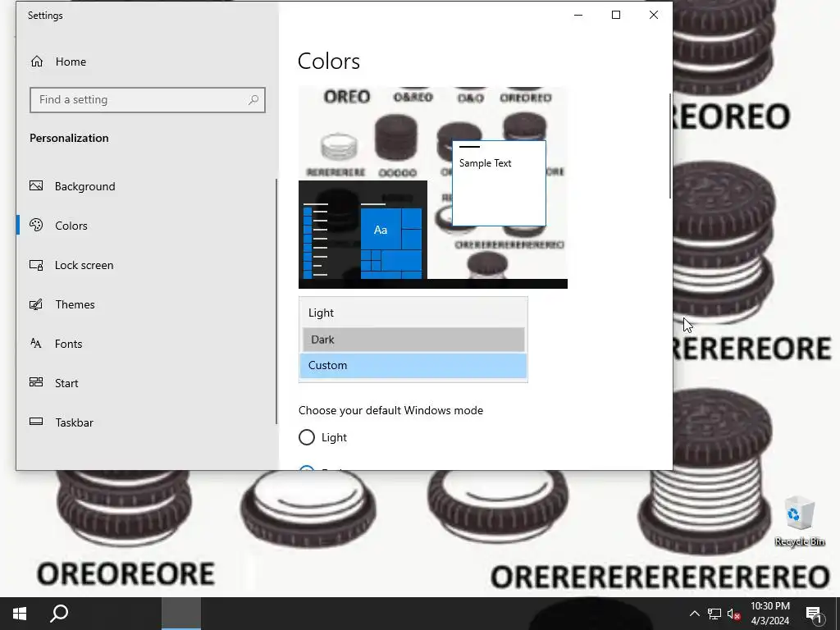Click the Lock screen icon in the sidebar
Screen dimensions: 840x630
click(x=36, y=265)
